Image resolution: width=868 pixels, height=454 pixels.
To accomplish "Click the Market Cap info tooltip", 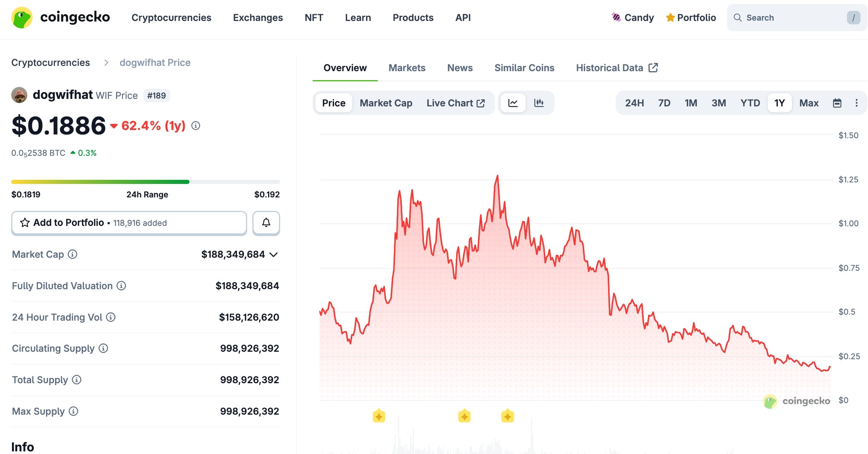I will point(72,254).
